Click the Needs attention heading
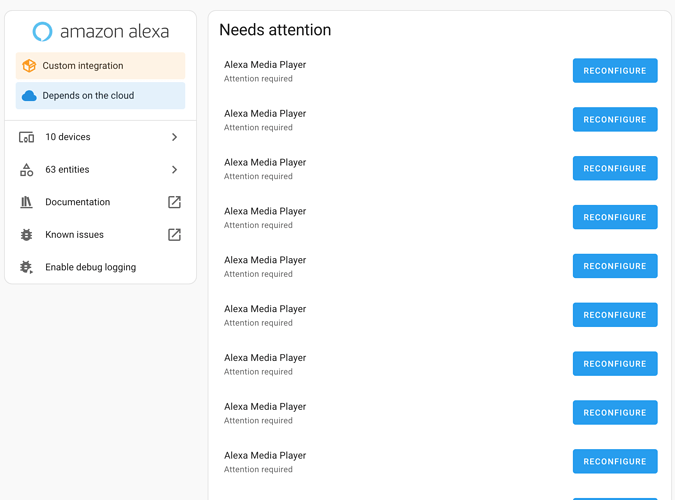 (275, 30)
